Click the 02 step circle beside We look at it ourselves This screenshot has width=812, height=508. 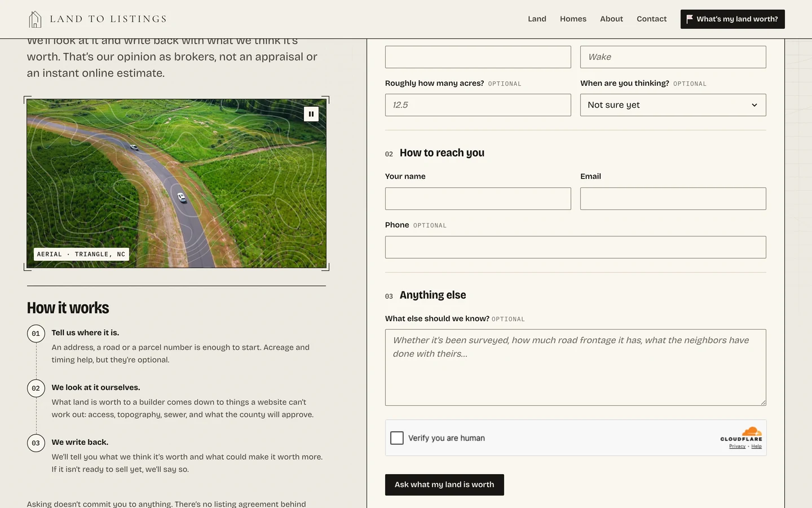[36, 388]
